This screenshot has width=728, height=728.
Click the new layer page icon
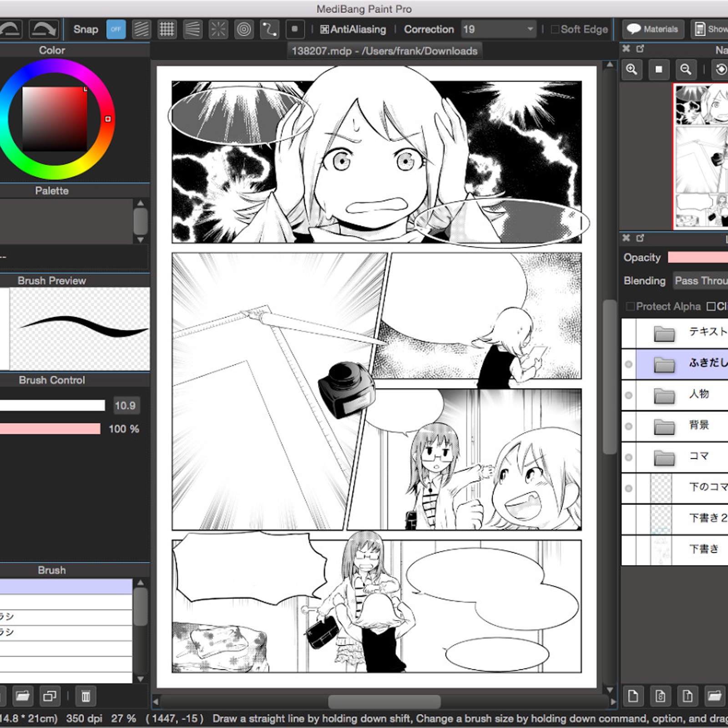point(633,696)
